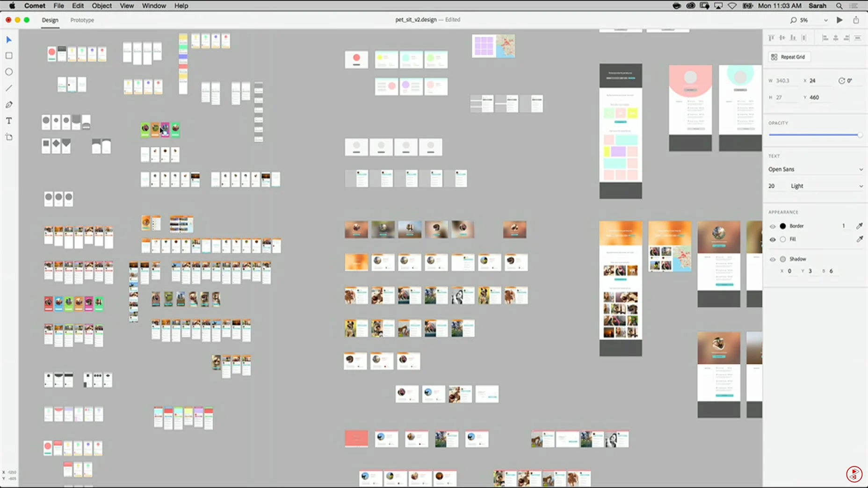Viewport: 868px width, 488px height.
Task: Toggle the Shadow visibility eye
Action: (773, 259)
